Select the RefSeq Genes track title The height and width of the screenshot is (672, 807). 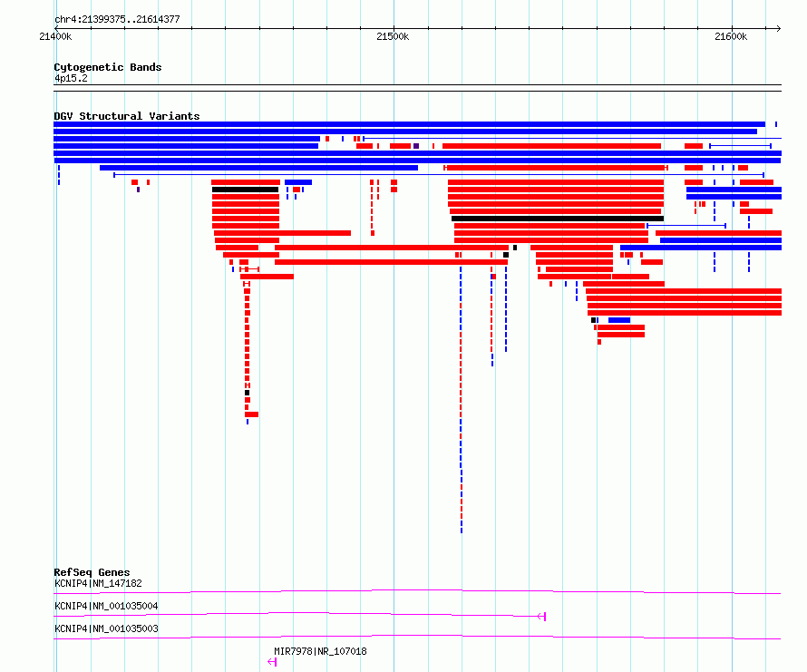pyautogui.click(x=92, y=572)
